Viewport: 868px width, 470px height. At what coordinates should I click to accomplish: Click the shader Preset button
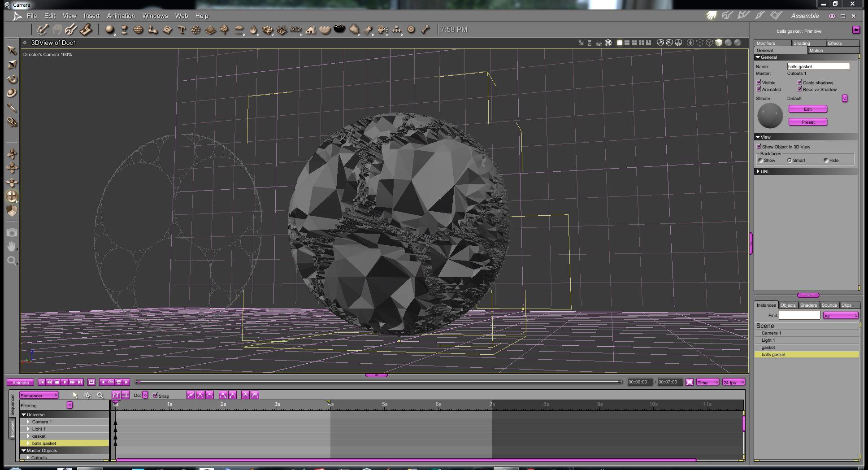pyautogui.click(x=808, y=122)
